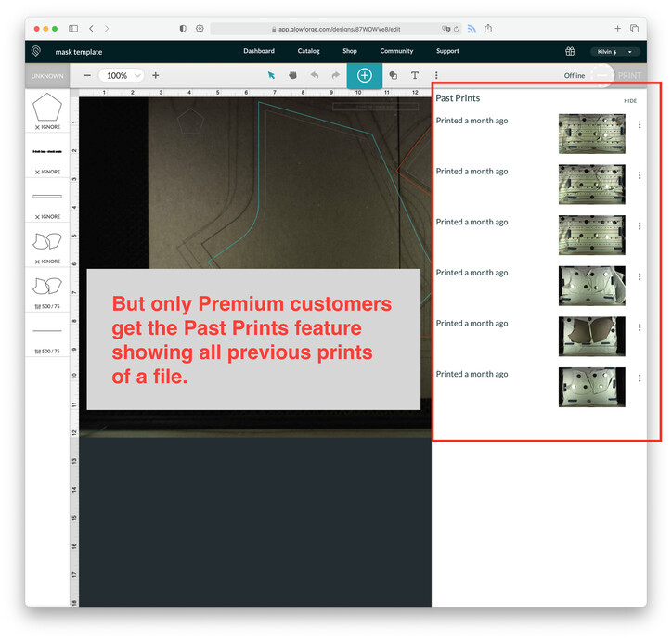Open options menu for second past print

click(640, 175)
